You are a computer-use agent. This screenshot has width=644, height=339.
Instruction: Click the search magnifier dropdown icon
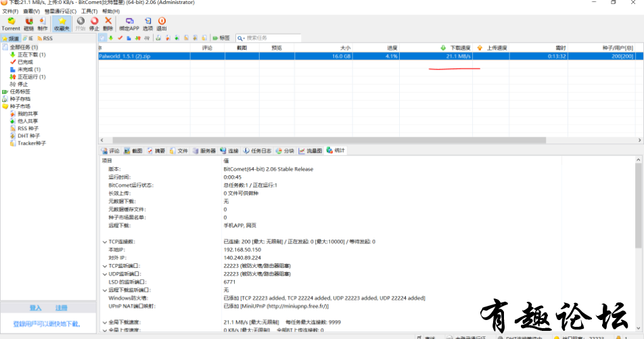pos(241,38)
